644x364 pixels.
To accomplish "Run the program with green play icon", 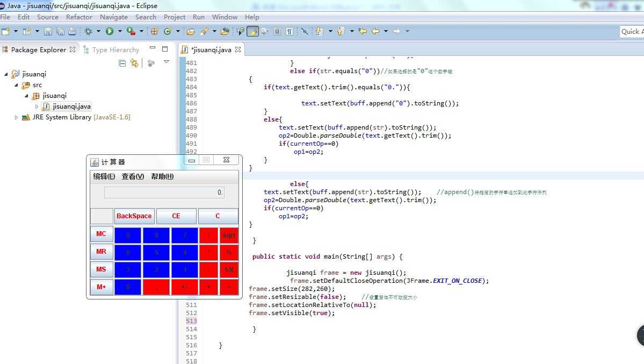I will 109,31.
